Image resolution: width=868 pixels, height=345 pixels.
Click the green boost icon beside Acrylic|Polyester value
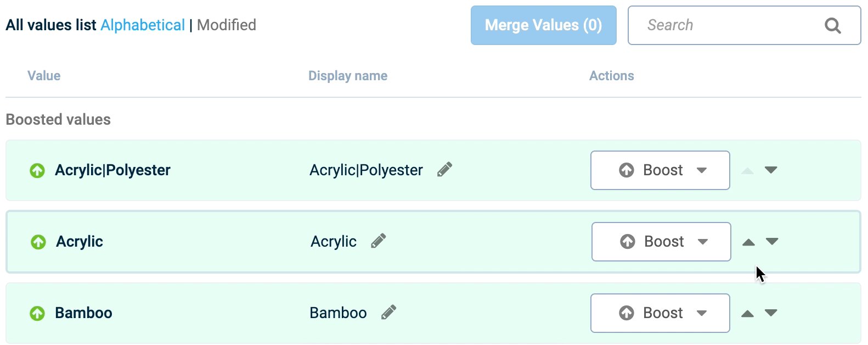coord(37,170)
